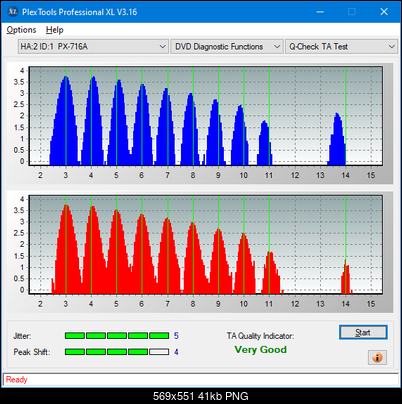
Task: Start the TA test with Start button
Action: [x=363, y=332]
